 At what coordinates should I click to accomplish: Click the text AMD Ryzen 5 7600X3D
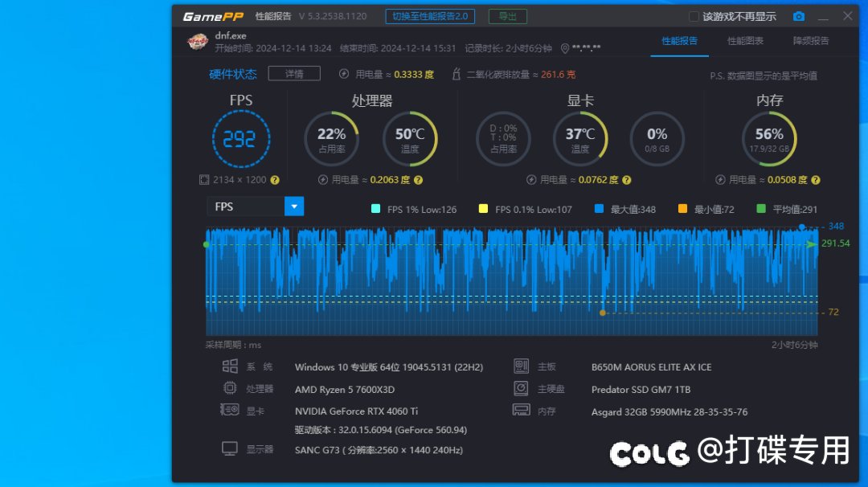[345, 390]
